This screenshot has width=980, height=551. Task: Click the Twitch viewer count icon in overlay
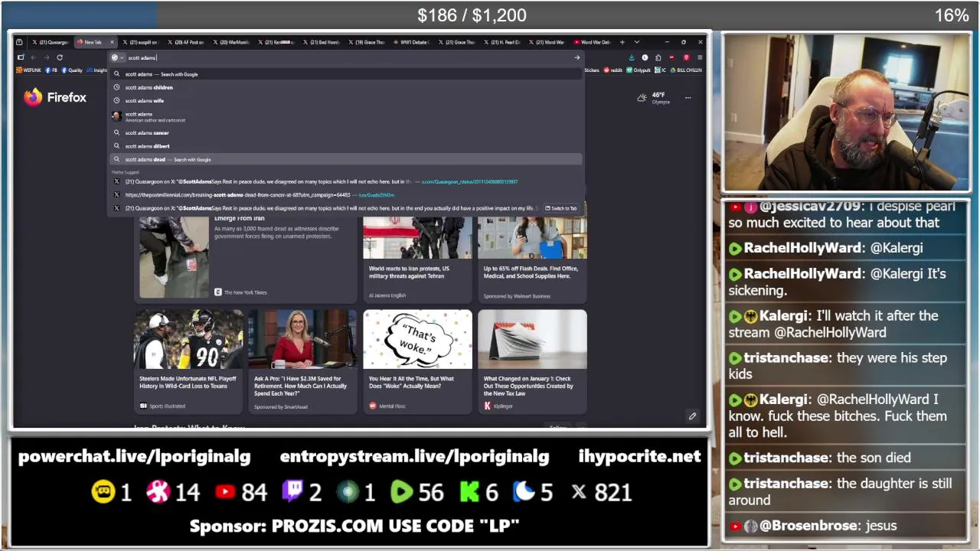[x=292, y=491]
